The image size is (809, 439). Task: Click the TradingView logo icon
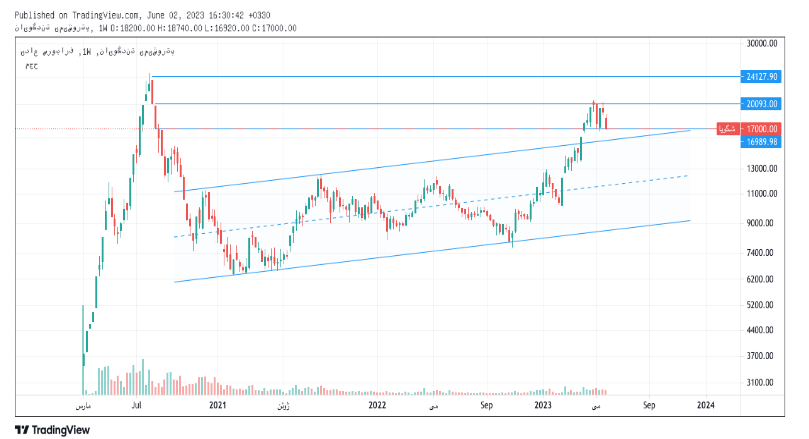(22, 429)
